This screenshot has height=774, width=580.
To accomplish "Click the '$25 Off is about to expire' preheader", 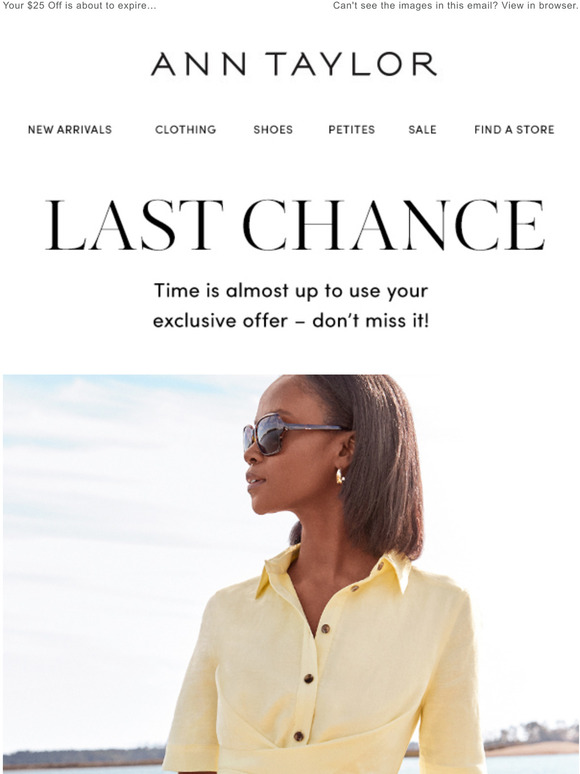I will [79, 6].
